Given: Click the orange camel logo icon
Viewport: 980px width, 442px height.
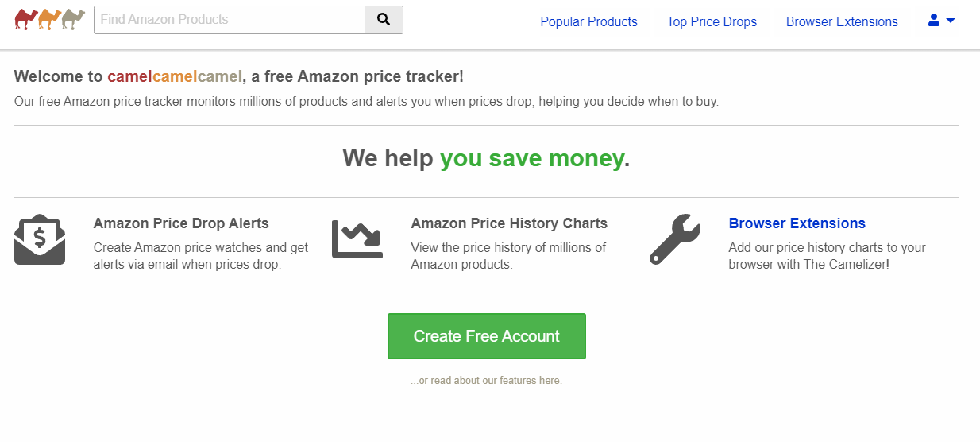Looking at the screenshot, I should (50, 19).
